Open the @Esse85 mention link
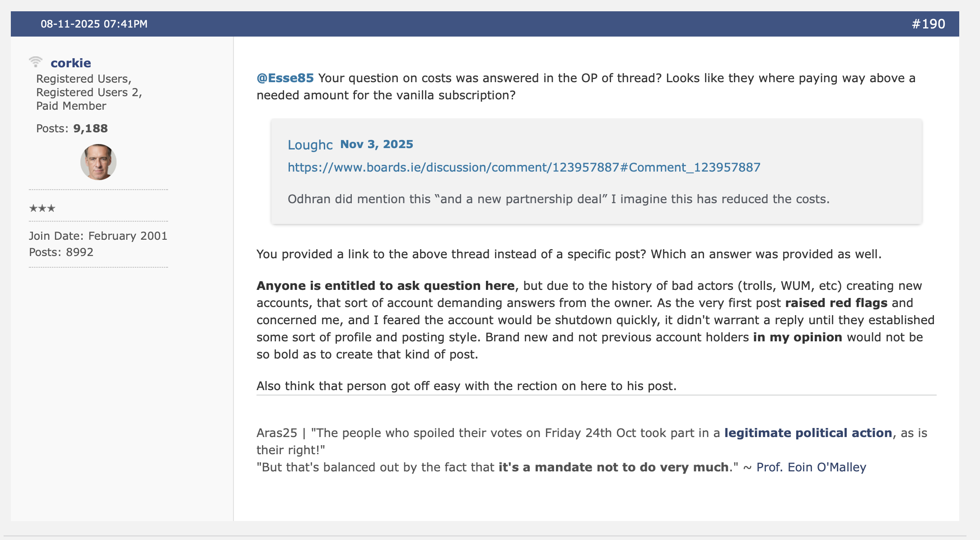Viewport: 980px width, 540px height. click(x=285, y=78)
